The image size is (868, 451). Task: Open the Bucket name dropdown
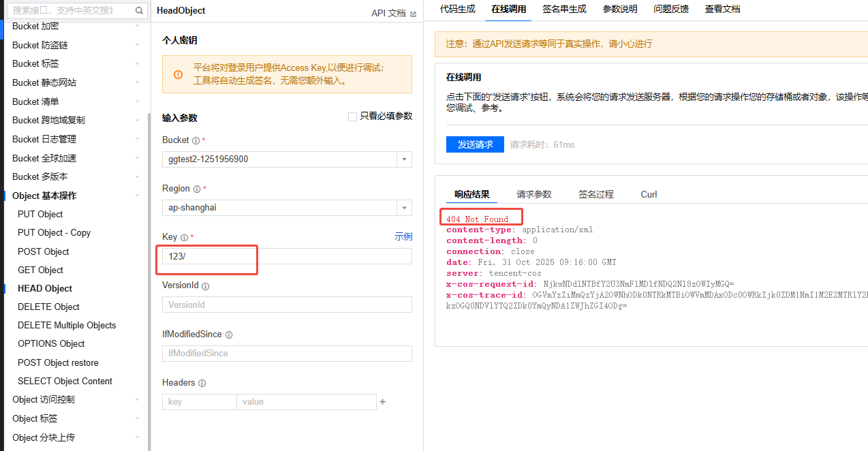[x=405, y=159]
